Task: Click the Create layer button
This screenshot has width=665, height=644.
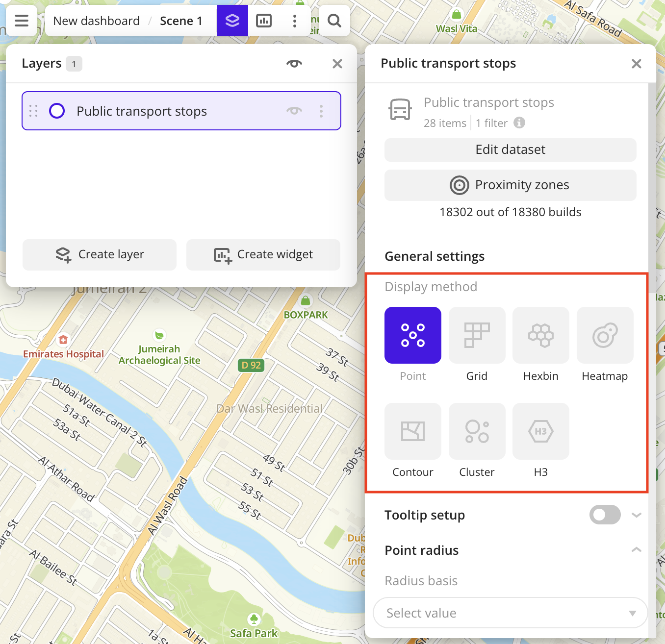Action: [x=100, y=254]
